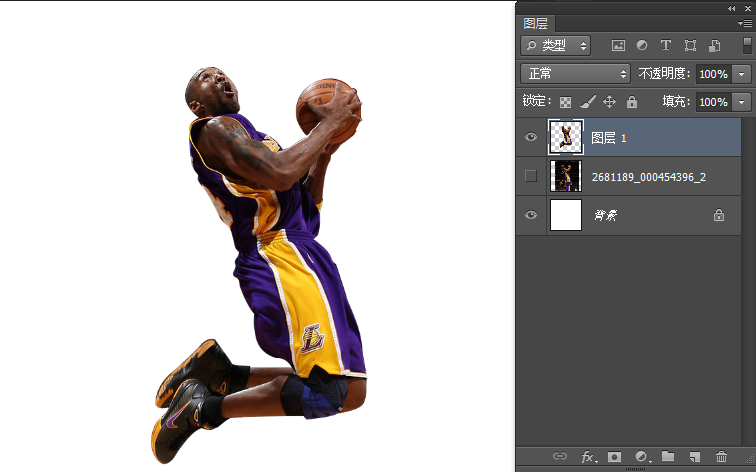Filter layers by pixel layer icon
The width and height of the screenshot is (756, 472).
[x=618, y=45]
